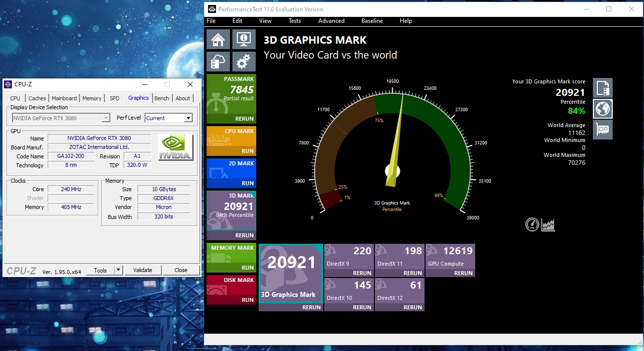Click the NVIDIA logo in CPU-Z
Viewport: 644px width, 351px height.
point(175,147)
